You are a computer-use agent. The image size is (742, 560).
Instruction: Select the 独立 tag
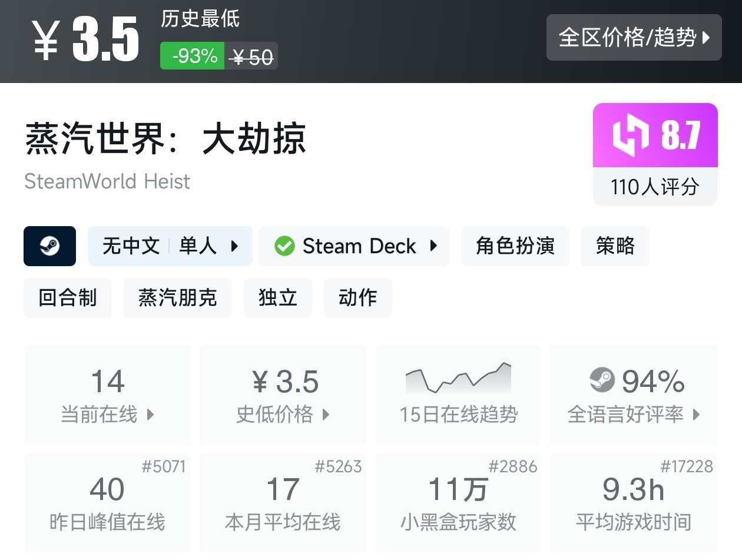point(278,298)
